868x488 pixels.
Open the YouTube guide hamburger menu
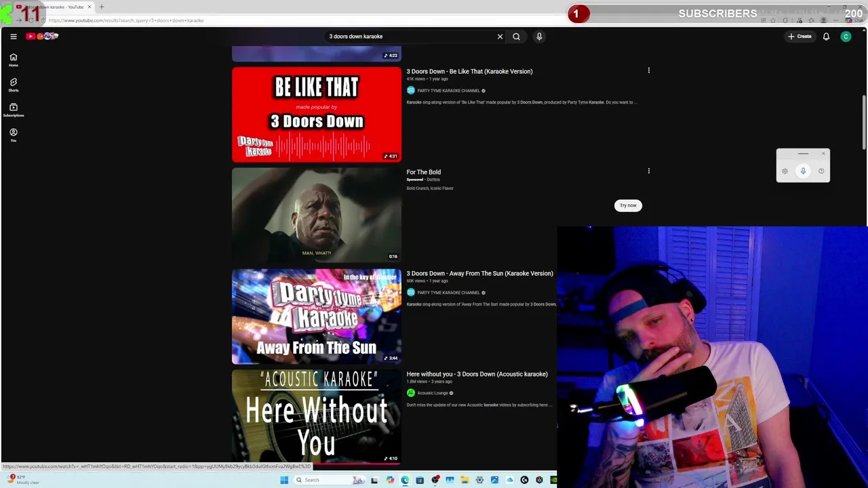coord(14,37)
